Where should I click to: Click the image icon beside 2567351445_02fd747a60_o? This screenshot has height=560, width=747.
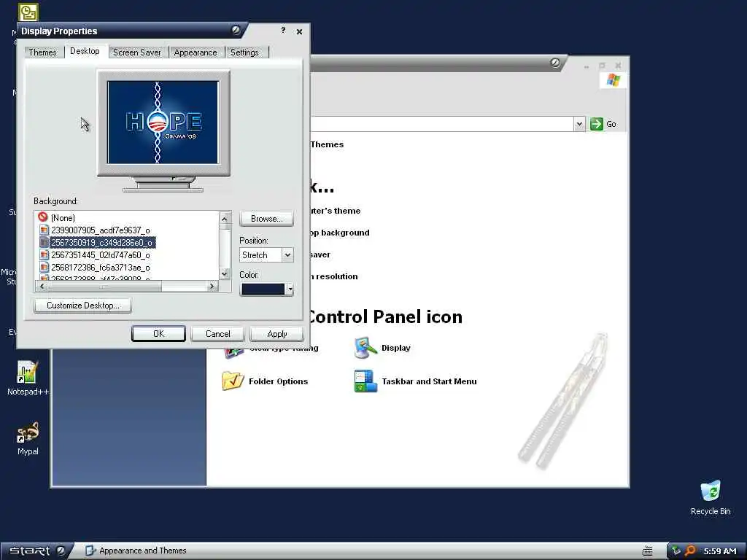point(44,254)
